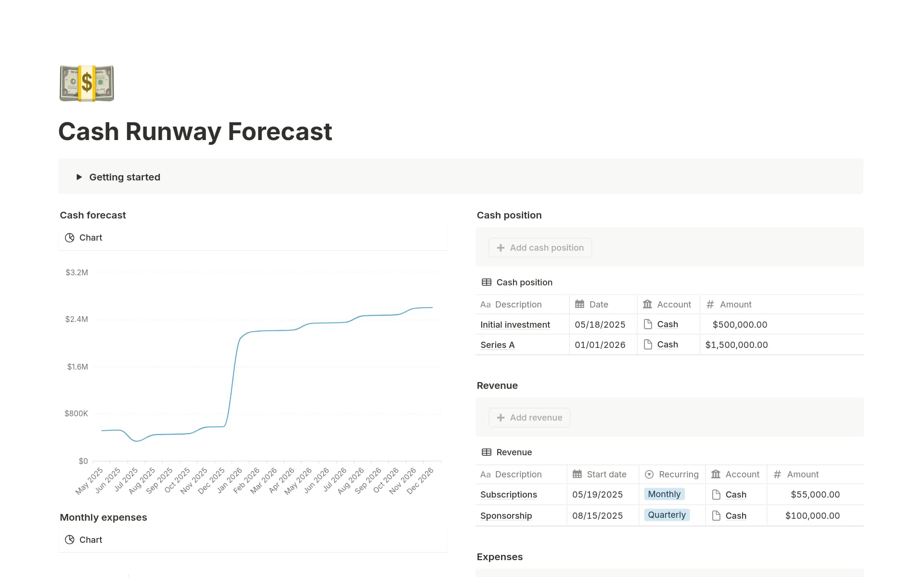The height and width of the screenshot is (577, 924).
Task: Open the Series A page
Action: click(x=497, y=345)
